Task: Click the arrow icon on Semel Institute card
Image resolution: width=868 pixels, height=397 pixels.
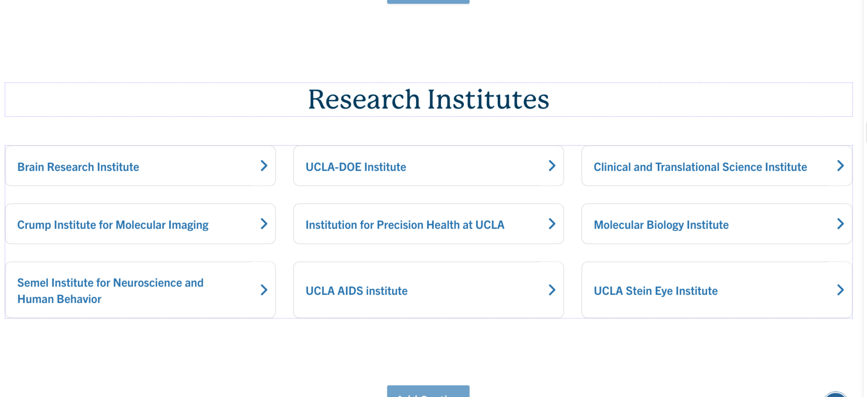Action: [x=264, y=290]
